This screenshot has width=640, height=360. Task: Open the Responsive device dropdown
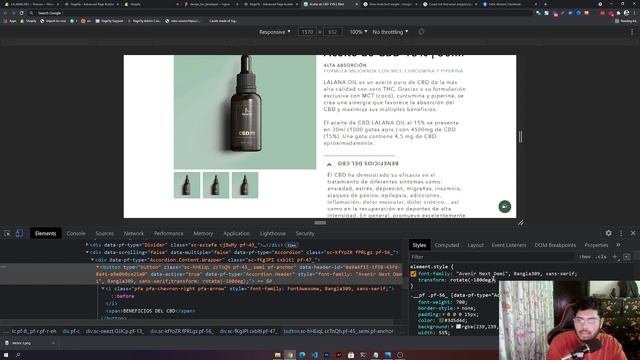275,32
